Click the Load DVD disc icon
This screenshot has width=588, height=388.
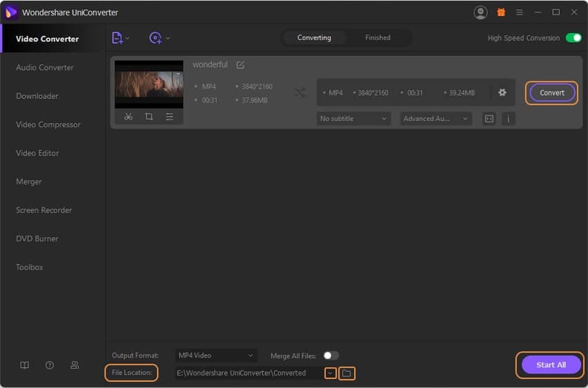[155, 38]
